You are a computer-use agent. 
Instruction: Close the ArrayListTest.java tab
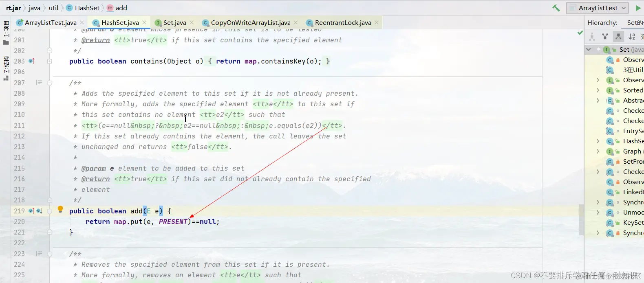82,22
